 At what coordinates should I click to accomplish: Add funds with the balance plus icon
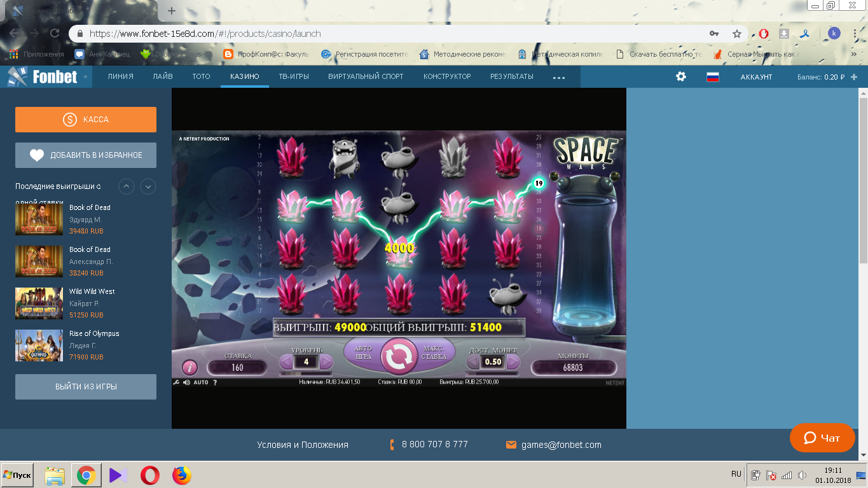click(x=854, y=77)
